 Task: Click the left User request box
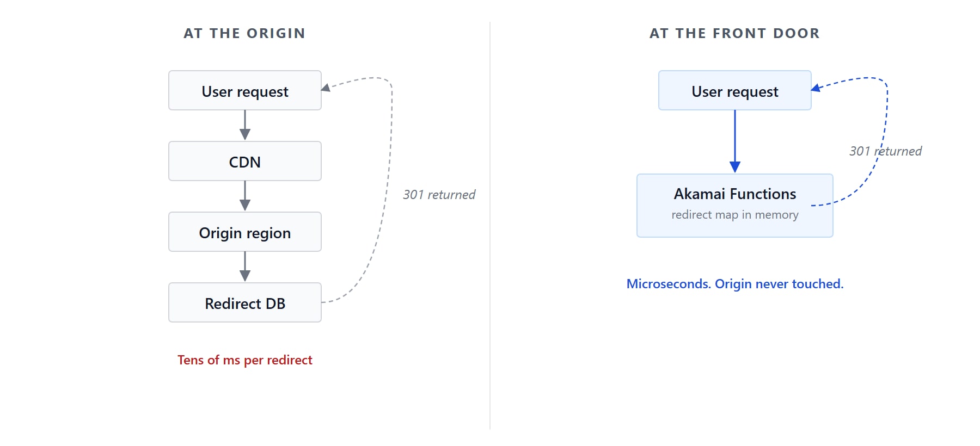point(245,90)
